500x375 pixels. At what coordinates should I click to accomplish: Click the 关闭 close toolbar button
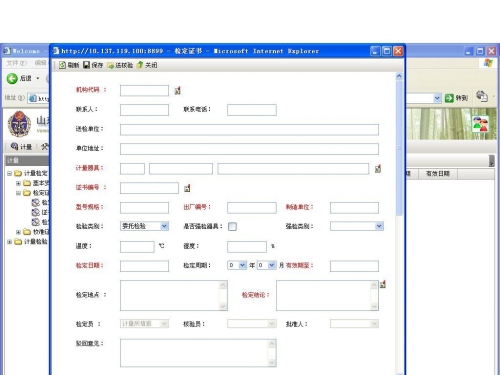click(147, 65)
